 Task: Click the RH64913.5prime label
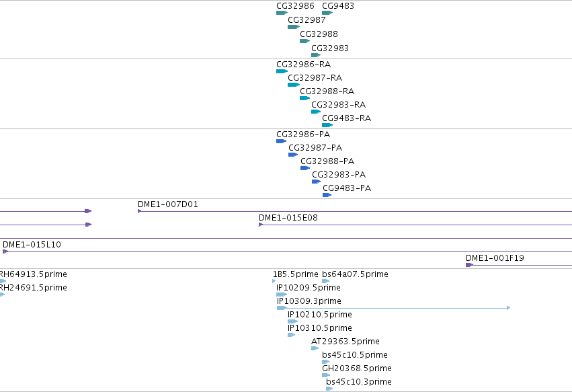[33, 274]
